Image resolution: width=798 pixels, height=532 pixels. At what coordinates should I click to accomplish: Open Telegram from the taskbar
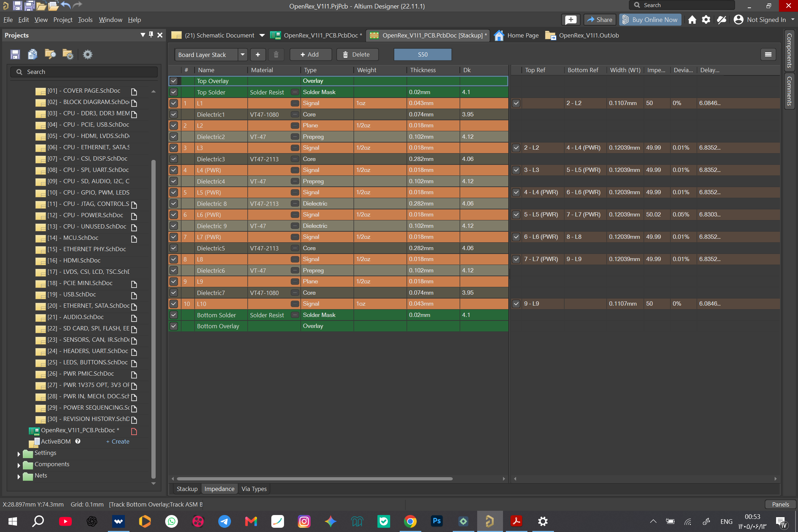[x=225, y=521]
